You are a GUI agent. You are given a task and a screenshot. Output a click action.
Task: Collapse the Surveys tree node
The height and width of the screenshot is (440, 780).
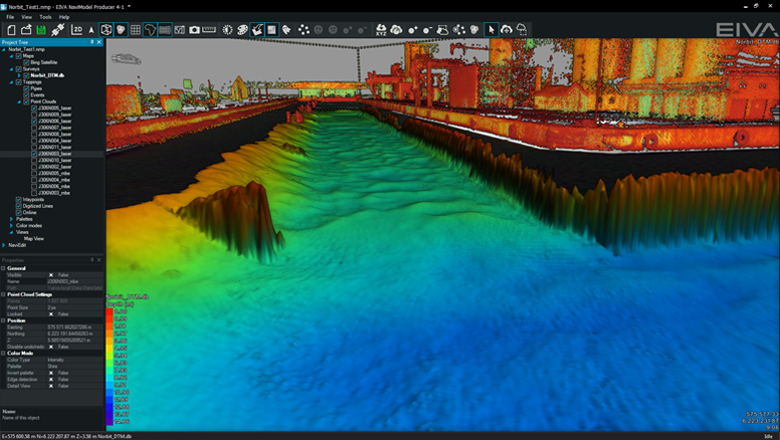coord(11,69)
